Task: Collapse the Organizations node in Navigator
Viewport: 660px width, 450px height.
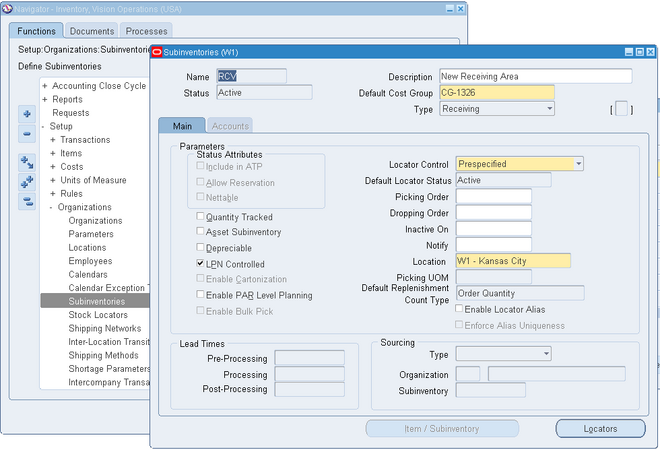Action: pyautogui.click(x=51, y=207)
